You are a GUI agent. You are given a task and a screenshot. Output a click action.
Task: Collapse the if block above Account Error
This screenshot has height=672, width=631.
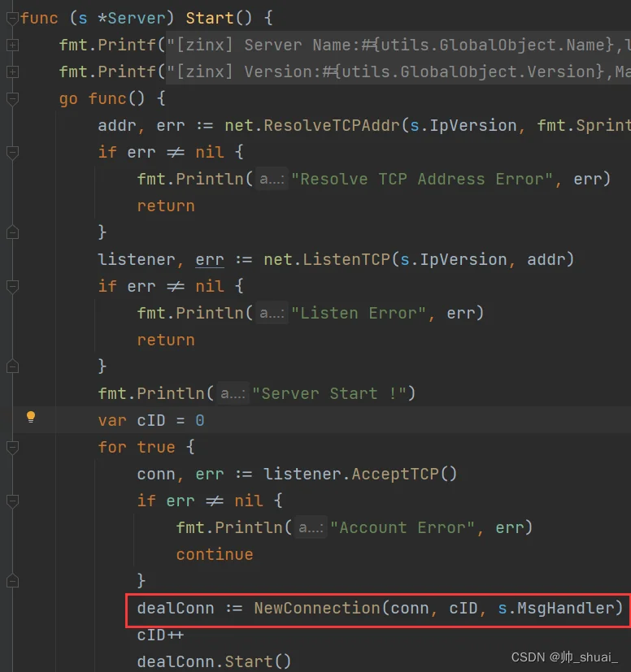pos(12,501)
